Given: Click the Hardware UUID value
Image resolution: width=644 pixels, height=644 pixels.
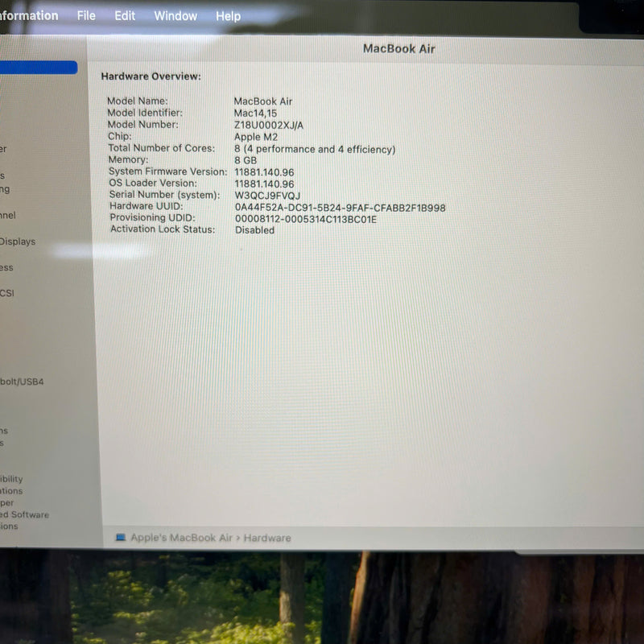Looking at the screenshot, I should 340,208.
